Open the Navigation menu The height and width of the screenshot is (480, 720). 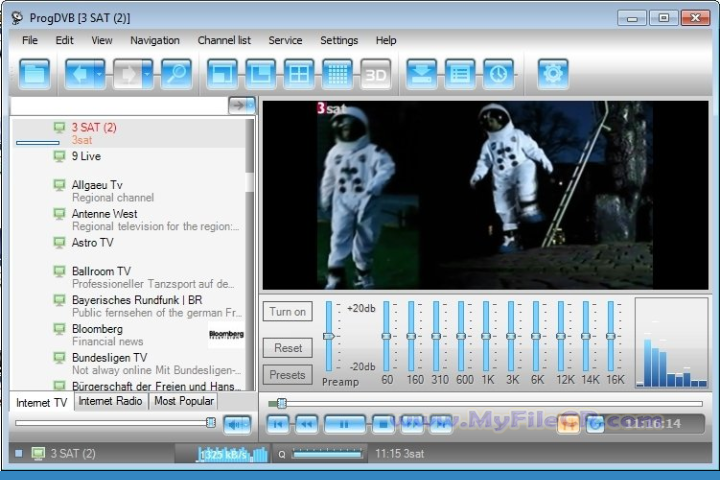pos(155,40)
